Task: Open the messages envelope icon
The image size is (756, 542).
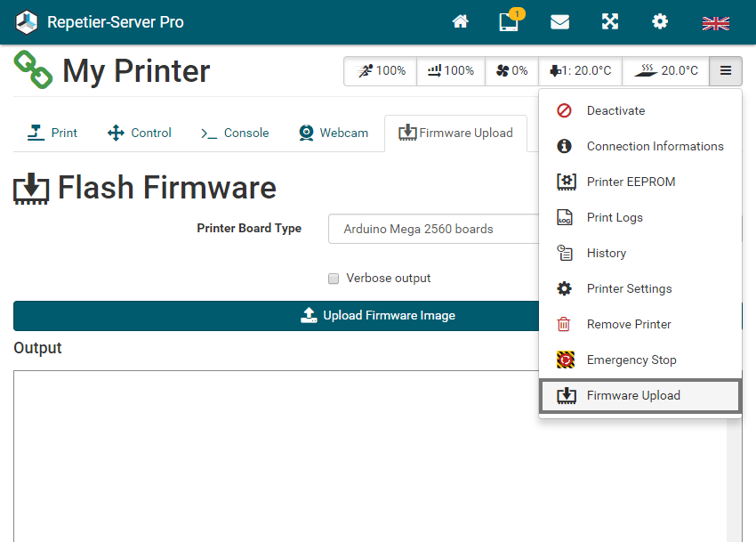Action: tap(559, 21)
